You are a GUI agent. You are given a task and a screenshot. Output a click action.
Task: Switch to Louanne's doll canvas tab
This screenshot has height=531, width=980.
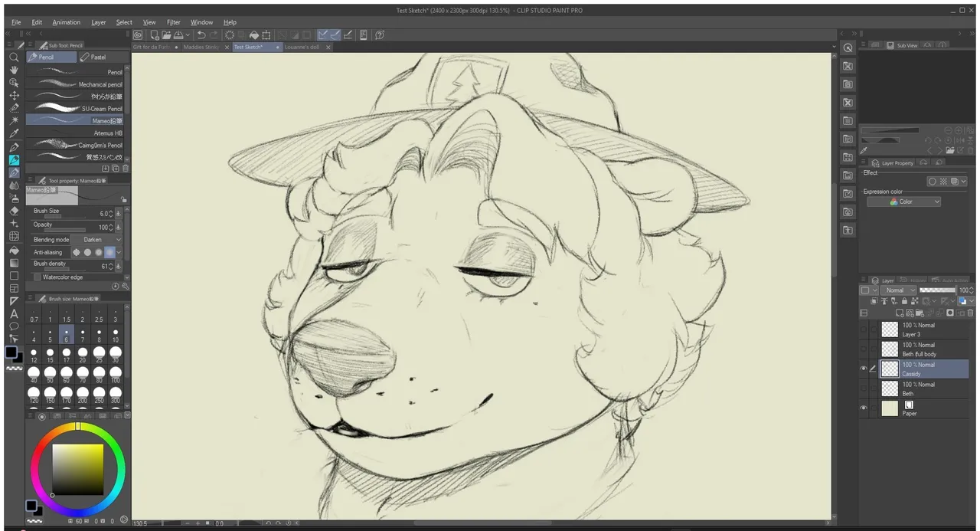[x=302, y=48]
